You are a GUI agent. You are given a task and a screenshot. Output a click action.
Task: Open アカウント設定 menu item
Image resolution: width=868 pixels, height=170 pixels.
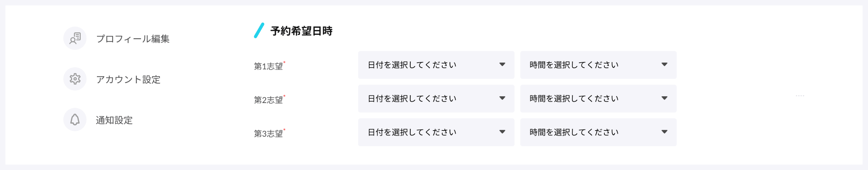click(x=128, y=79)
